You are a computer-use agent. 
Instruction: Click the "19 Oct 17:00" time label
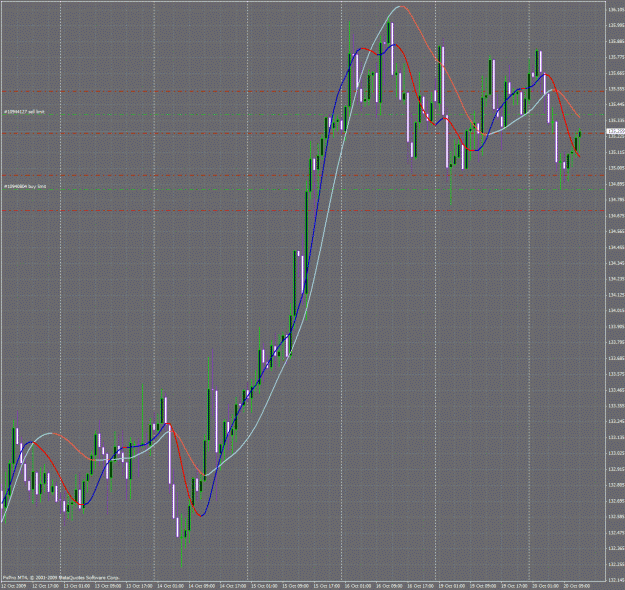(515, 586)
